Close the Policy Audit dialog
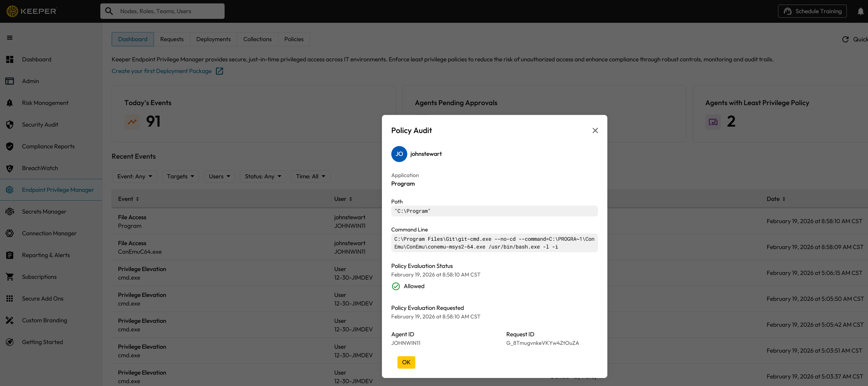 click(x=595, y=130)
